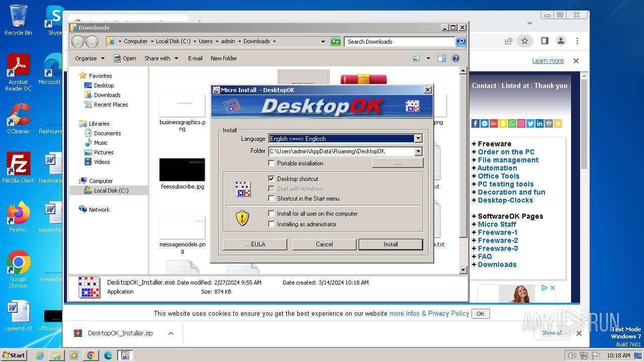Open the Organize menu
Image resolution: width=644 pixels, height=362 pixels.
[x=90, y=58]
